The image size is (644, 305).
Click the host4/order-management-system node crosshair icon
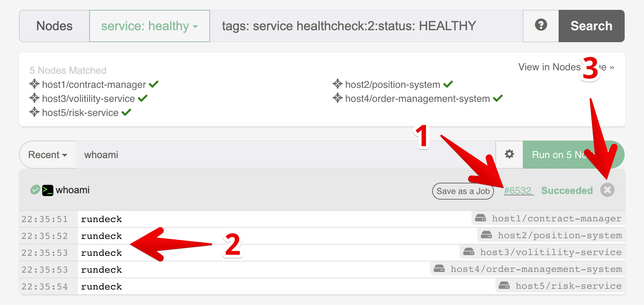click(x=338, y=98)
